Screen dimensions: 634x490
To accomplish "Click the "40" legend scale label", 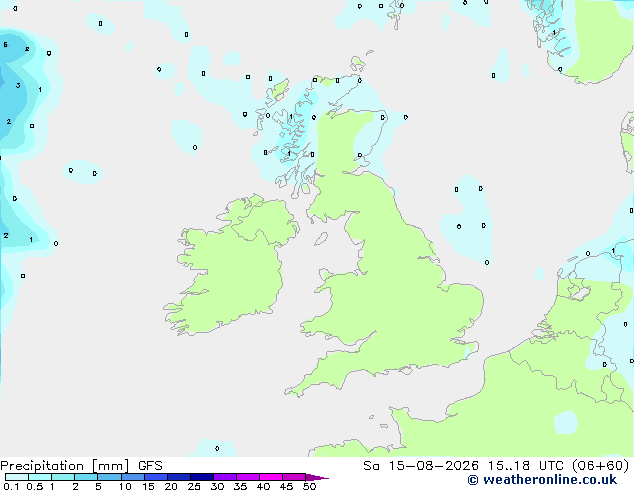I will pos(263,486).
